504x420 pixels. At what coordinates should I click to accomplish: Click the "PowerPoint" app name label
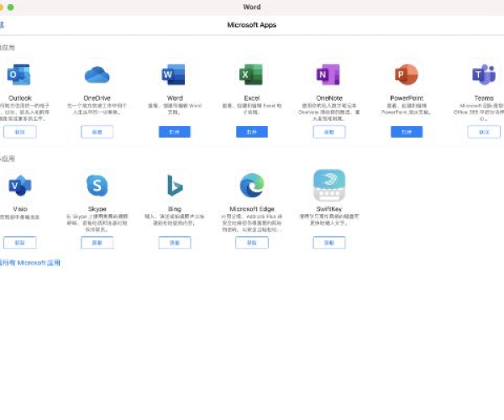[407, 98]
